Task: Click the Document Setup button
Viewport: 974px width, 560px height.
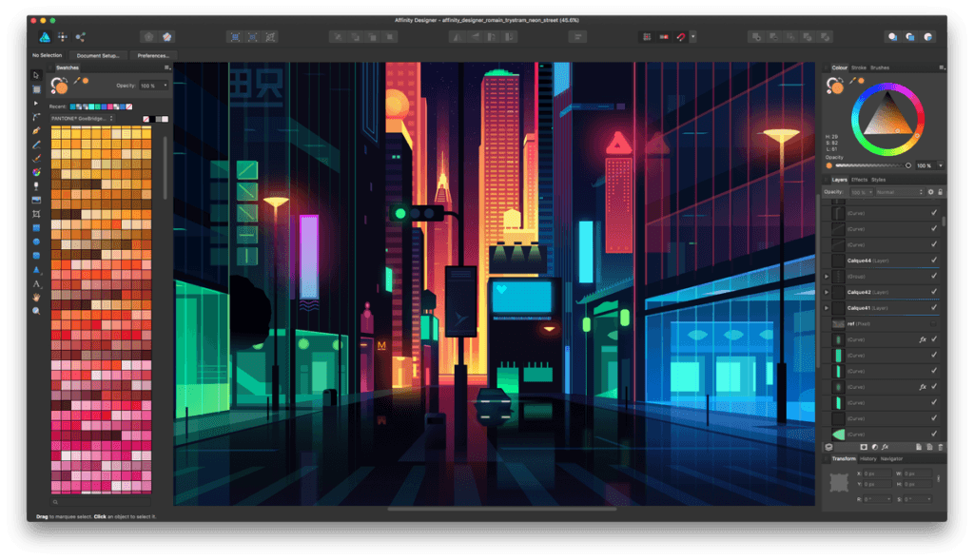Action: (x=98, y=55)
